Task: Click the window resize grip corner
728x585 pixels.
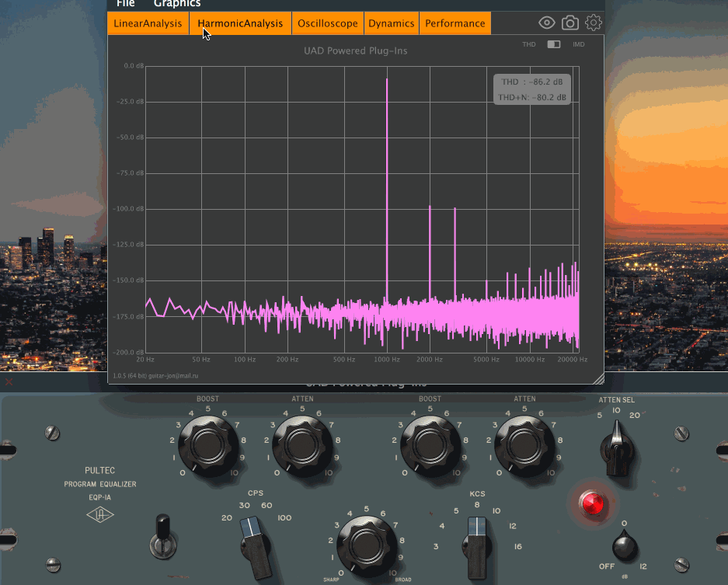Action: coord(598,378)
